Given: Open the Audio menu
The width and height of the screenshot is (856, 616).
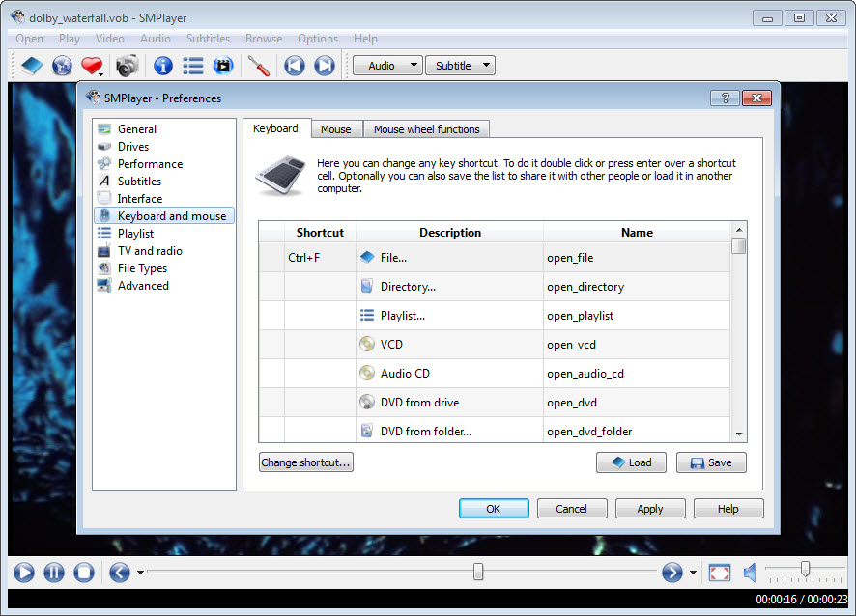Looking at the screenshot, I should pos(155,39).
